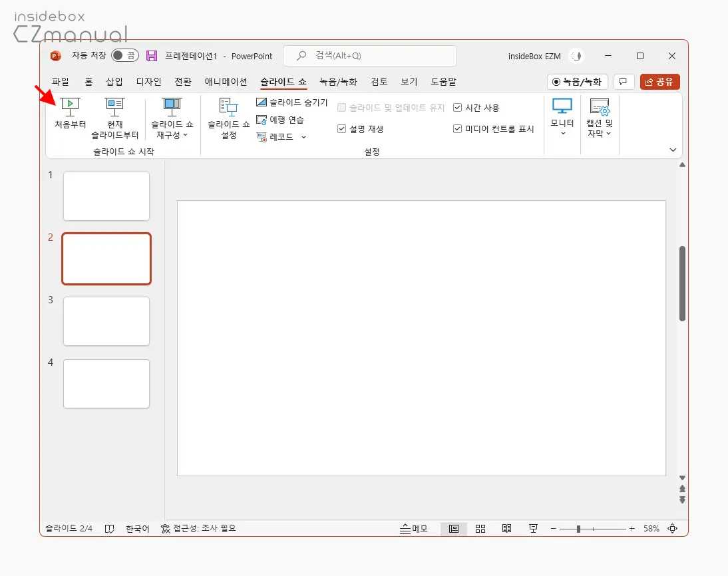Click the red 공유 share button

(x=659, y=82)
